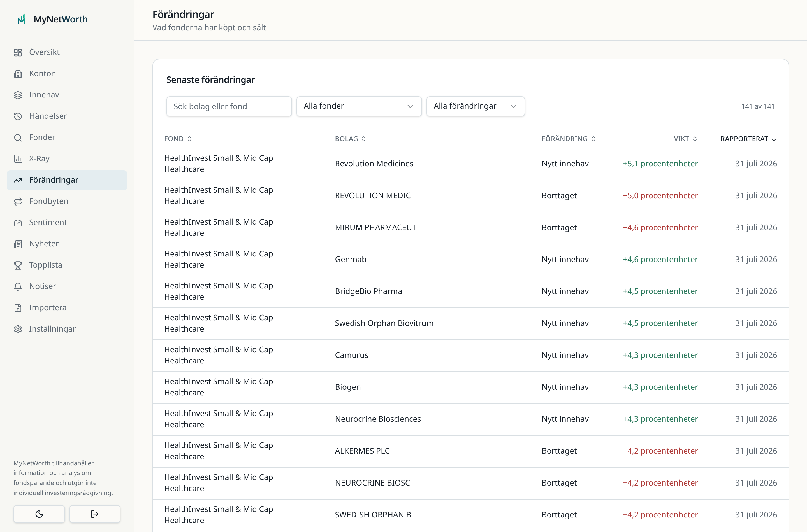The width and height of the screenshot is (807, 532).
Task: Click the +4,6 procentenheter weight value
Action: [660, 260]
